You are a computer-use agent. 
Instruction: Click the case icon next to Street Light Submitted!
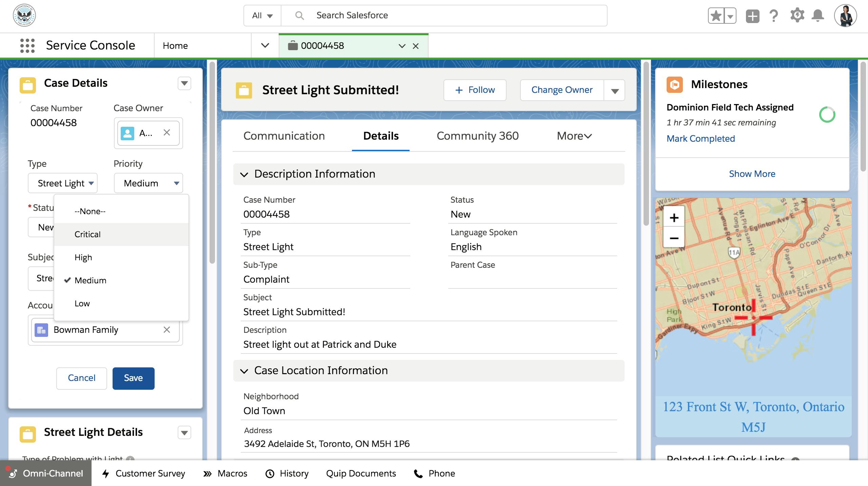244,90
